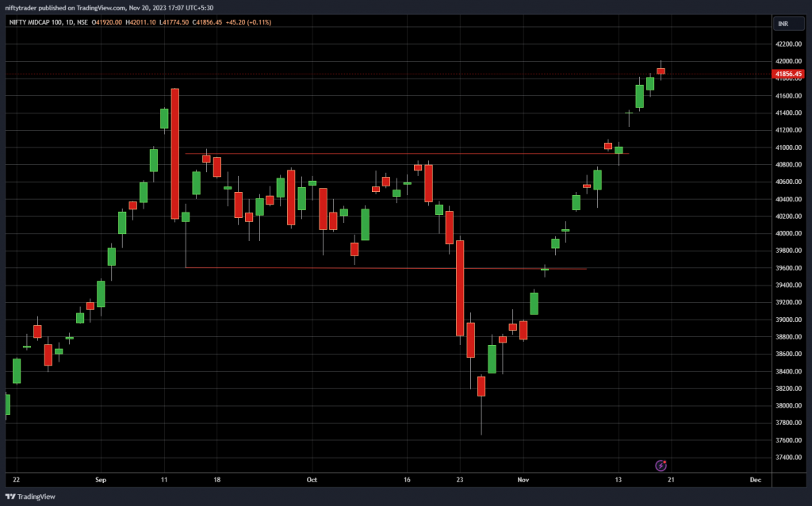Viewport: 812px width, 506px height.
Task: Click the 37400.00 price axis label
Action: tap(788, 458)
